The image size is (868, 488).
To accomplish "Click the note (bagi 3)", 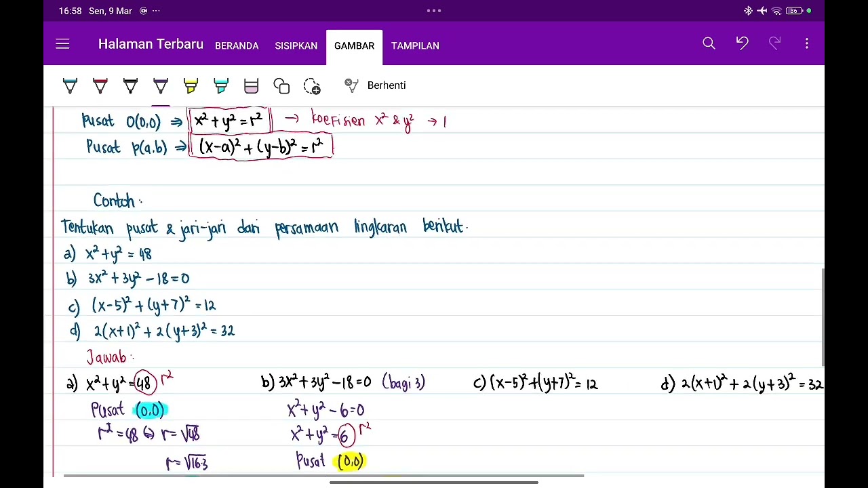I will click(403, 383).
